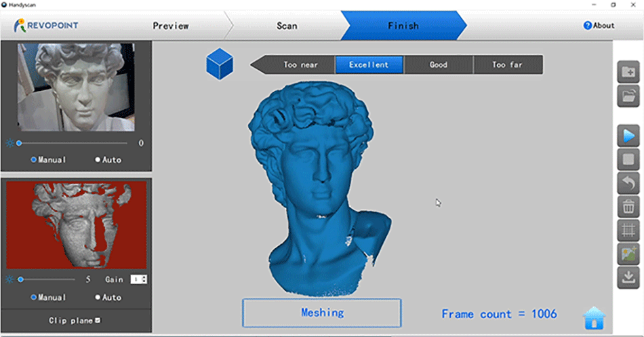
Task: Stop the scan with the square button
Action: click(628, 159)
